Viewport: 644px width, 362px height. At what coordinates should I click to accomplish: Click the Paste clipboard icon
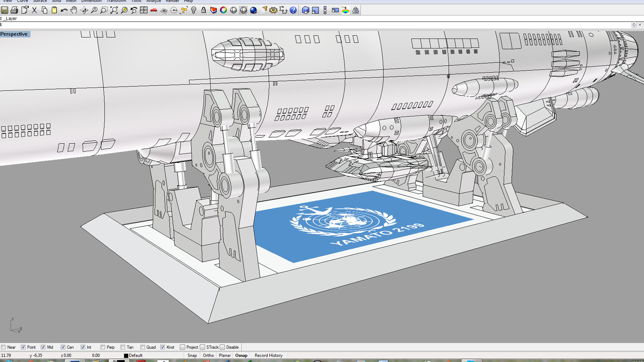pos(54,10)
